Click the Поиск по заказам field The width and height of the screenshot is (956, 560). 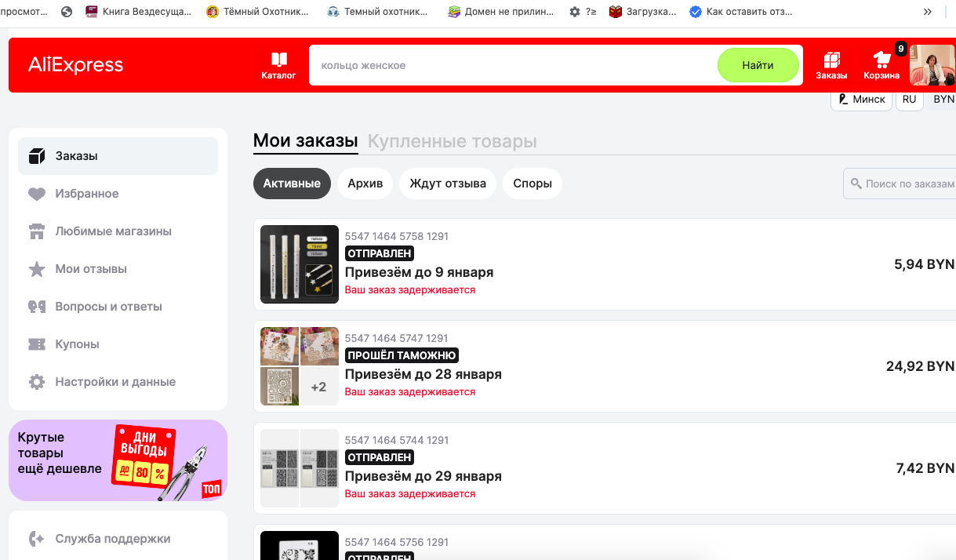pos(900,184)
